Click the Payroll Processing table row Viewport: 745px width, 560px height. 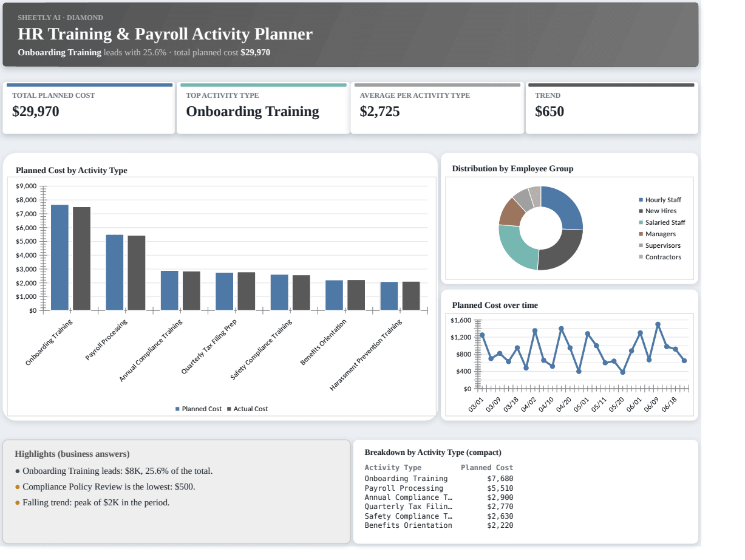point(439,488)
